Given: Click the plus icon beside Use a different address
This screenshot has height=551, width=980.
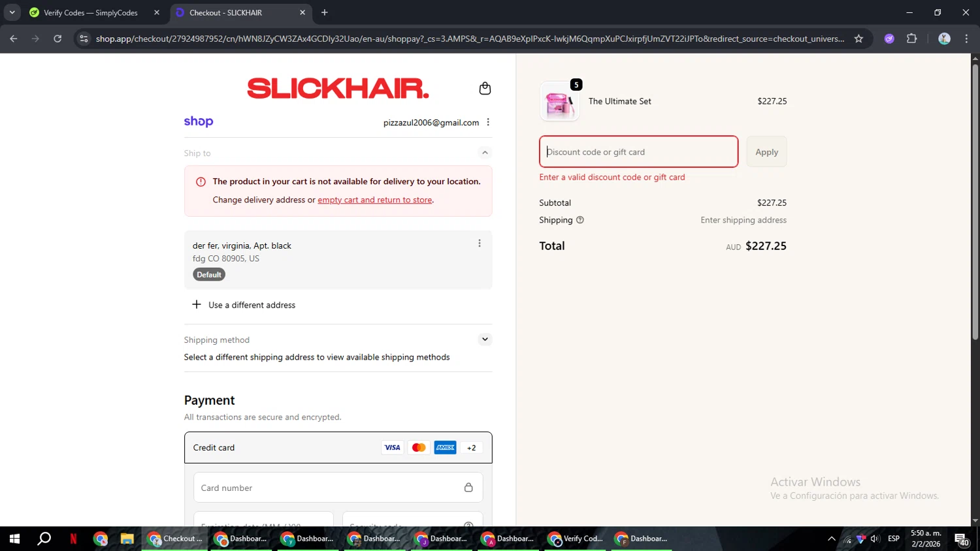Looking at the screenshot, I should [196, 305].
